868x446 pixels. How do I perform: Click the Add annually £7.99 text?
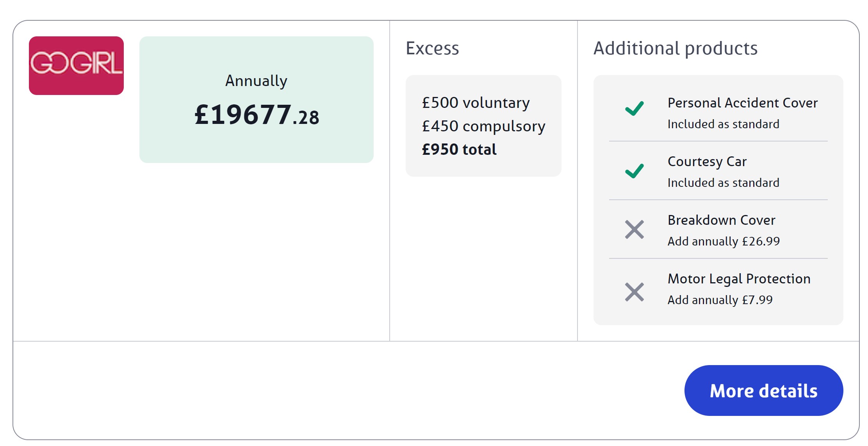click(x=720, y=300)
